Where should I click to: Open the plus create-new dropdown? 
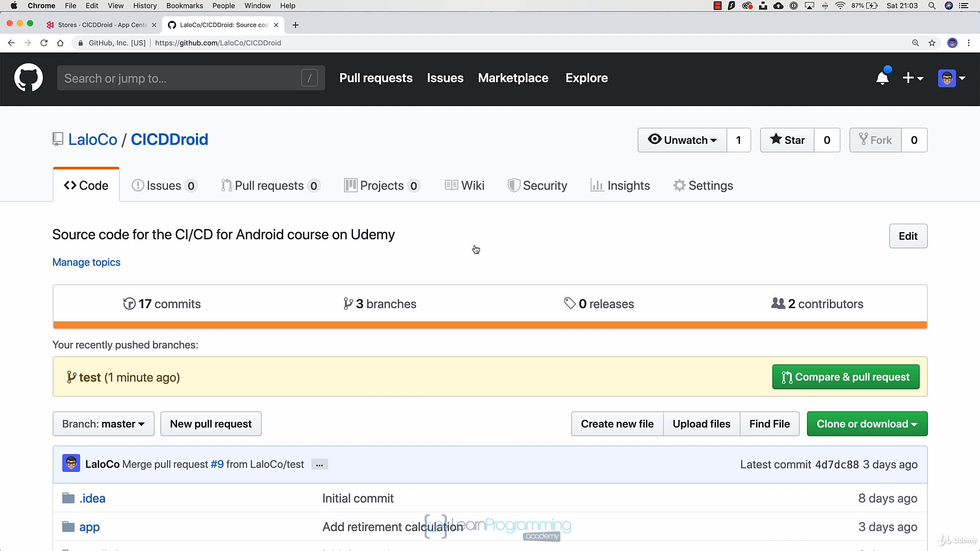coord(913,78)
